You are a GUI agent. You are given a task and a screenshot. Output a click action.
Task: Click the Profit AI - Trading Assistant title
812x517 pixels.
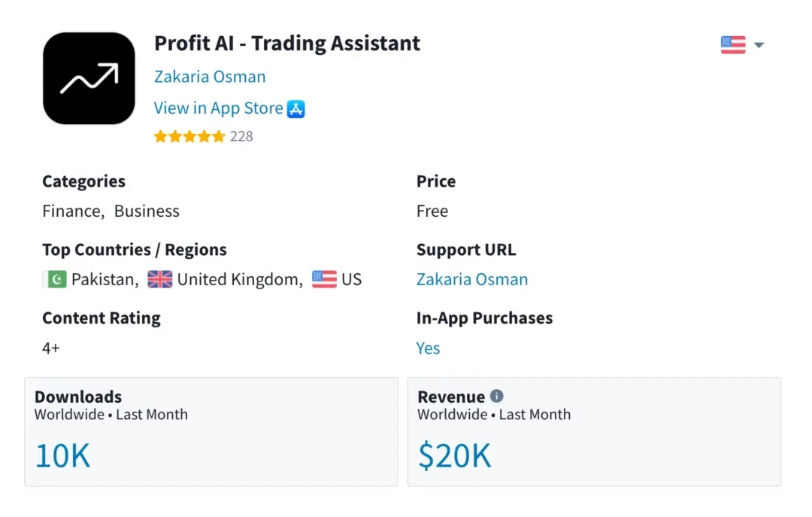click(x=287, y=44)
